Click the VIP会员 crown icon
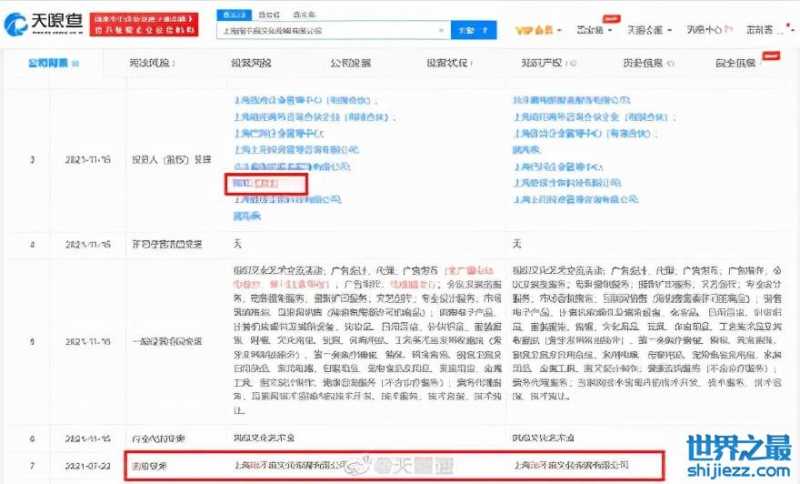This screenshot has height=484, width=800. coord(522,31)
